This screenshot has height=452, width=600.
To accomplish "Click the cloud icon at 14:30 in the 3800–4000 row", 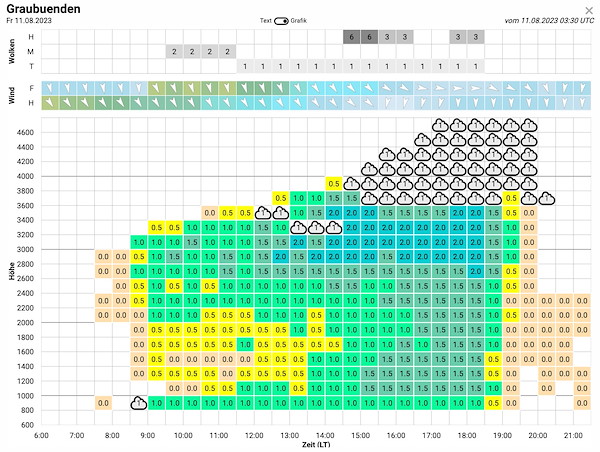I will pyautogui.click(x=351, y=184).
